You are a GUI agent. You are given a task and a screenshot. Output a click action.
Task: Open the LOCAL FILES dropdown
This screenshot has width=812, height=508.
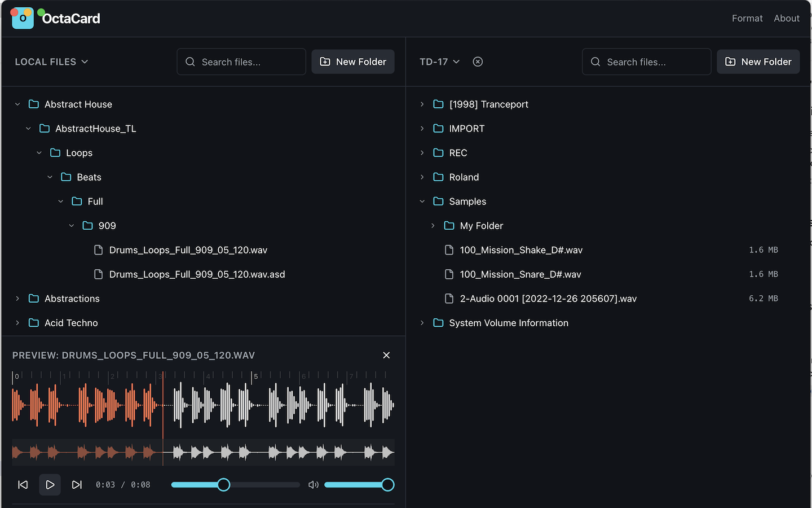pyautogui.click(x=51, y=62)
